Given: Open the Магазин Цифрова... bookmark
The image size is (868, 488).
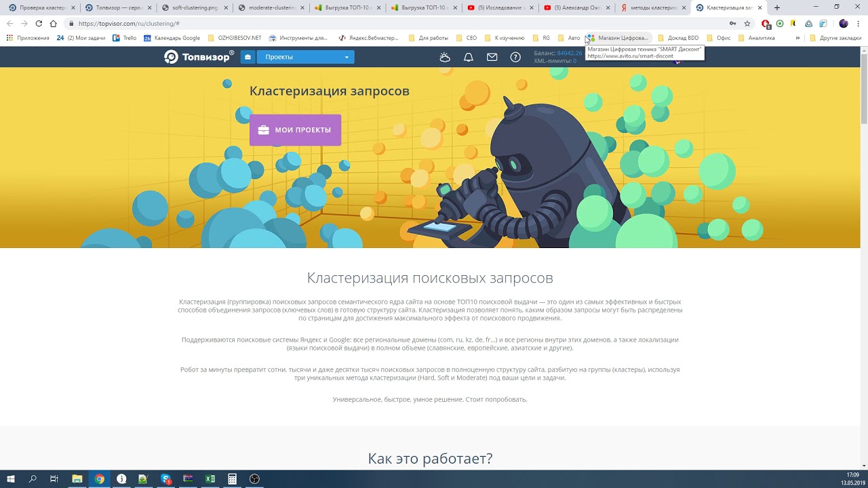Looking at the screenshot, I should click(x=618, y=38).
